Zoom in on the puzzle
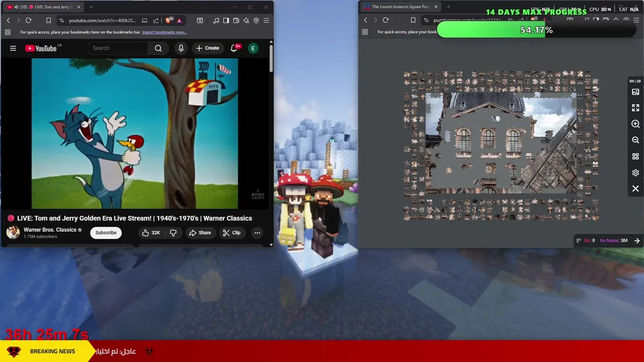 tap(635, 124)
